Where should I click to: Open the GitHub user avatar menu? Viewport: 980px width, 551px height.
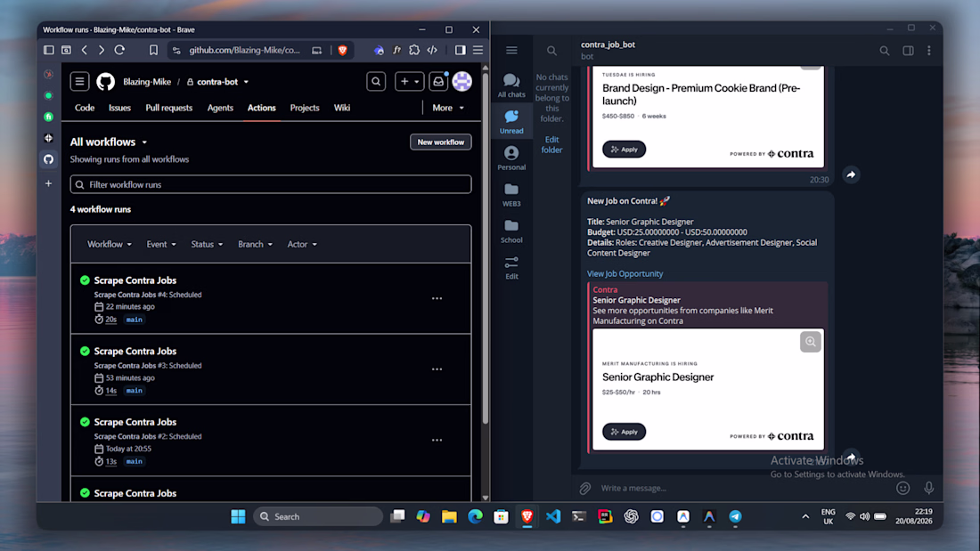(461, 81)
